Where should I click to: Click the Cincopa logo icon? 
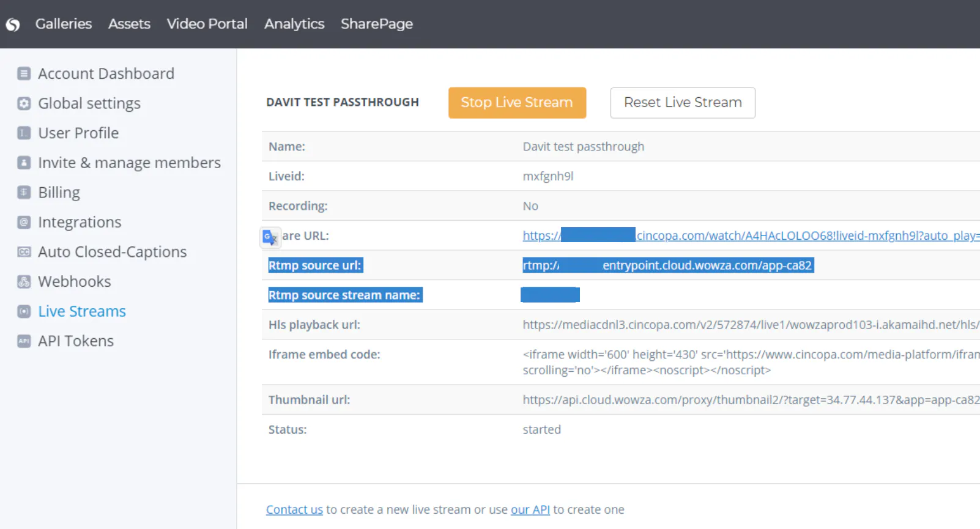tap(13, 24)
